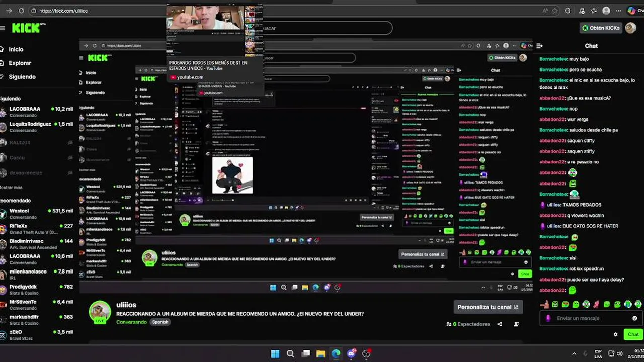Image resolution: width=644 pixels, height=362 pixels.
Task: Open browser profile avatar
Action: (606, 11)
